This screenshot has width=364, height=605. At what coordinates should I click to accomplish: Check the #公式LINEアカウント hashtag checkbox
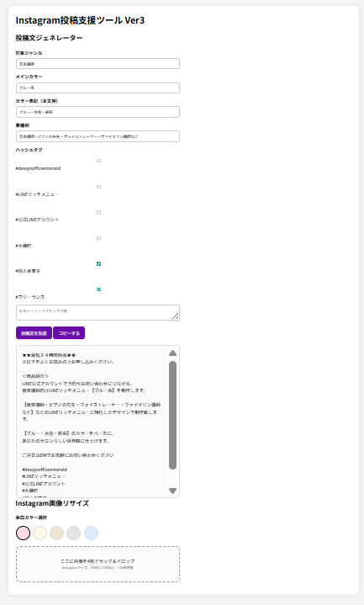point(98,212)
